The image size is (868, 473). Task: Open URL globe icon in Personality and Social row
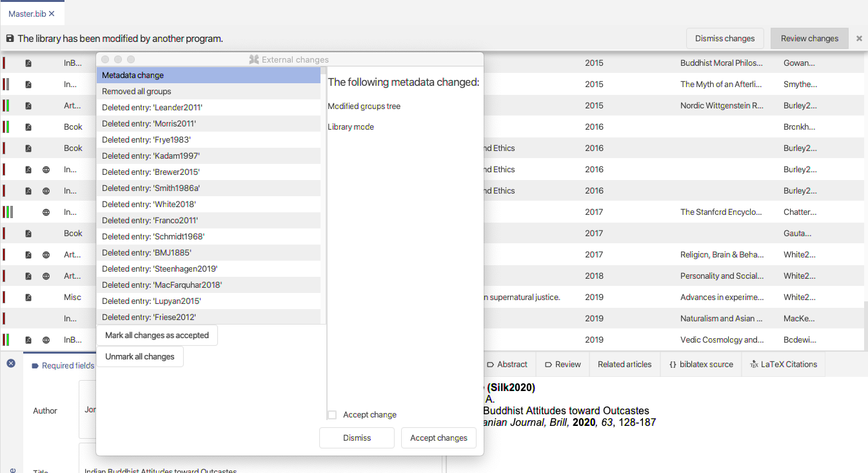(x=46, y=276)
